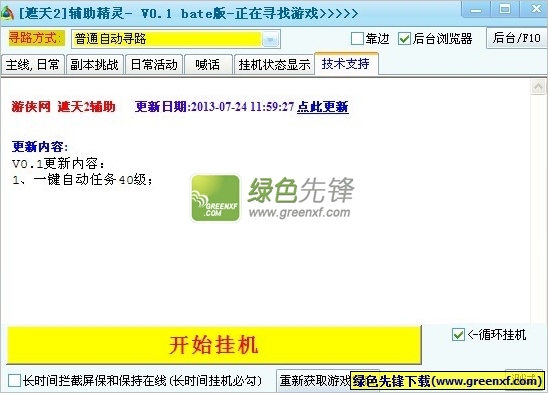Select the 普通自动寻路 combo box field

coord(176,39)
